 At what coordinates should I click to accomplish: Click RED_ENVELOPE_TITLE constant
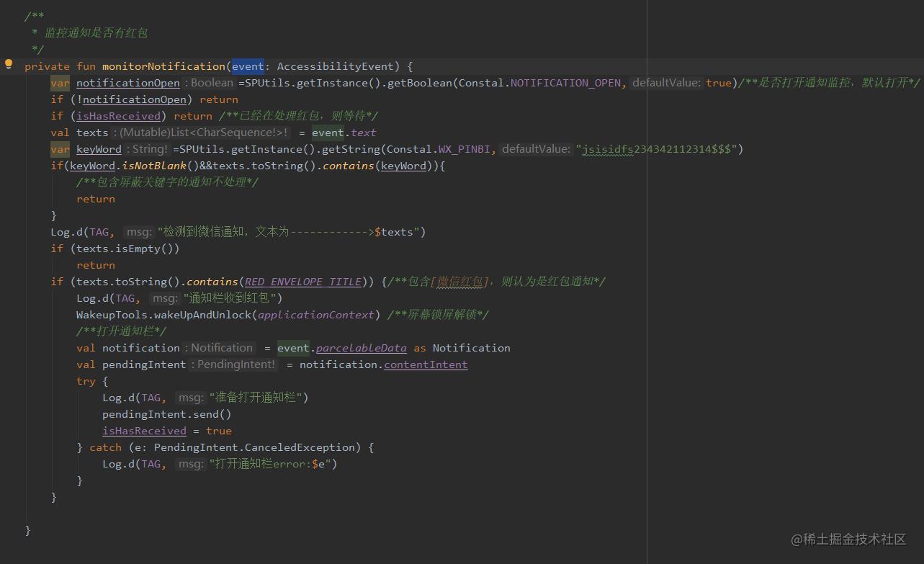click(x=302, y=282)
